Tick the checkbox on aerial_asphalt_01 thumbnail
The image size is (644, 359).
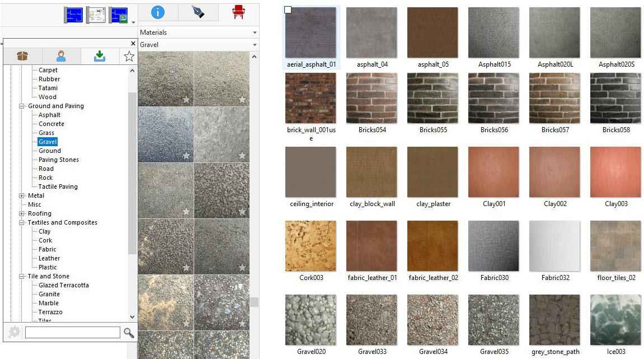click(288, 10)
